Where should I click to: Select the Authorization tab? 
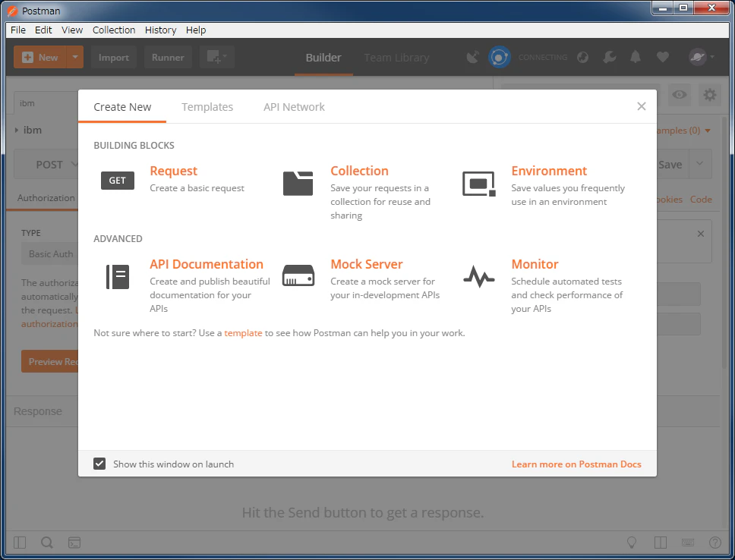tap(46, 198)
